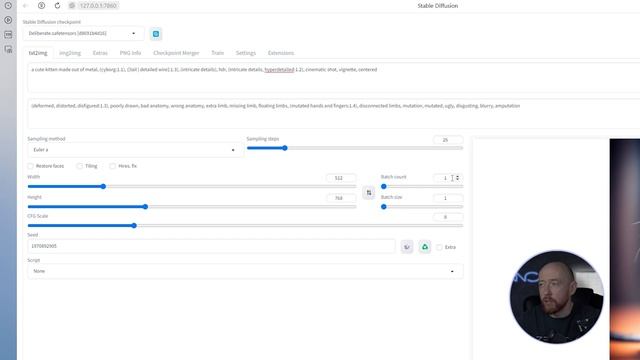
Task: Click the Height slider handle
Action: pos(145,207)
